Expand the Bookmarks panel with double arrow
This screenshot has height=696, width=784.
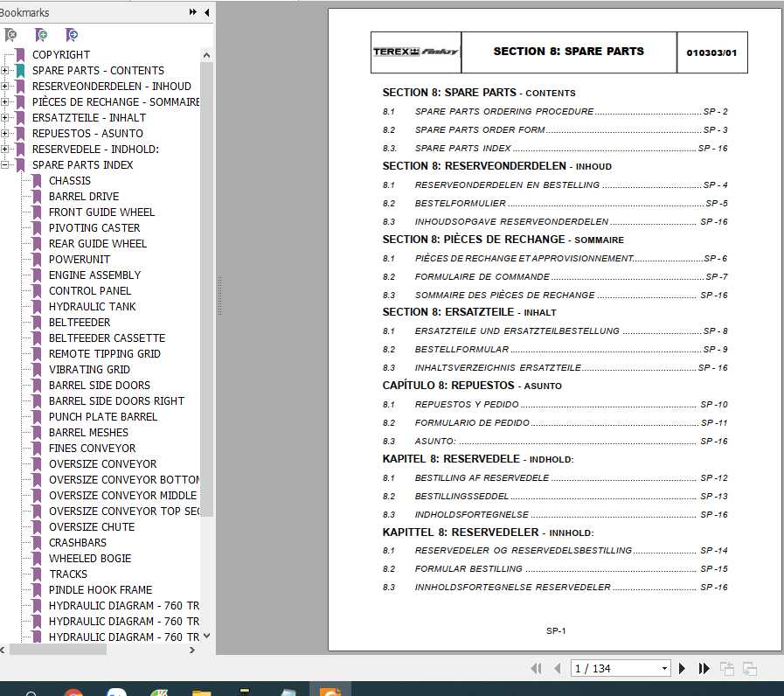tap(193, 12)
